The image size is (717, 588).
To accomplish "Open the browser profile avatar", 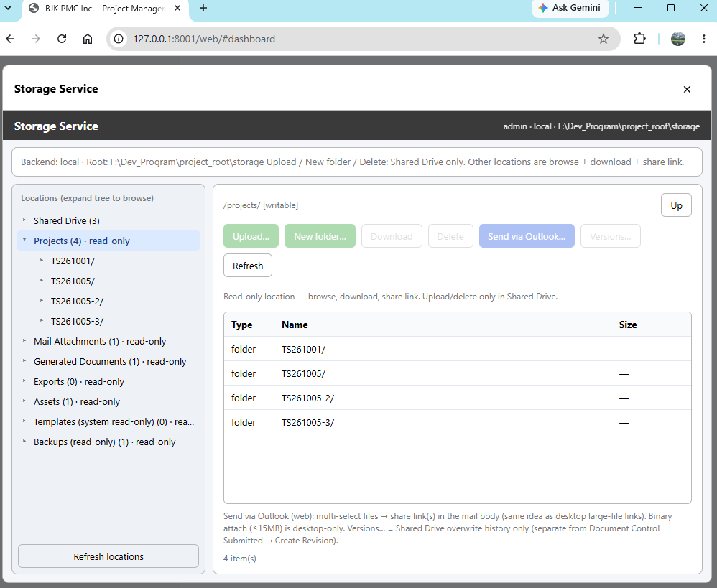I will click(x=677, y=39).
